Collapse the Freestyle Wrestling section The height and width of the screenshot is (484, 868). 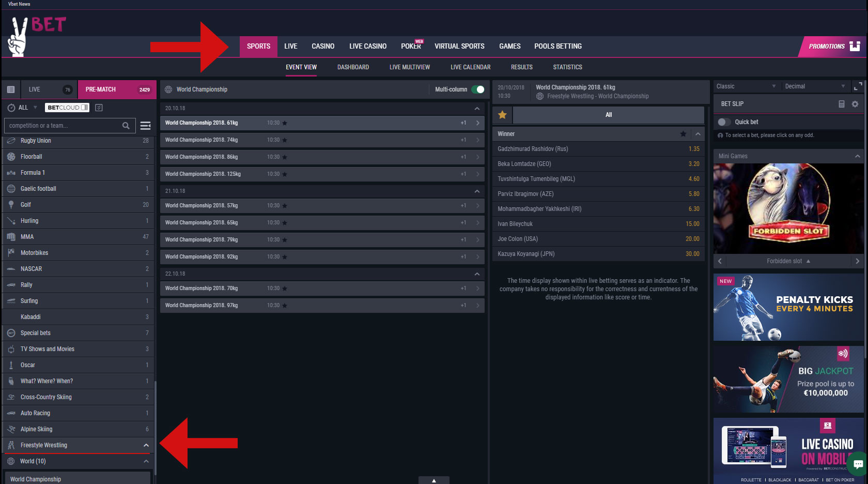(x=146, y=445)
